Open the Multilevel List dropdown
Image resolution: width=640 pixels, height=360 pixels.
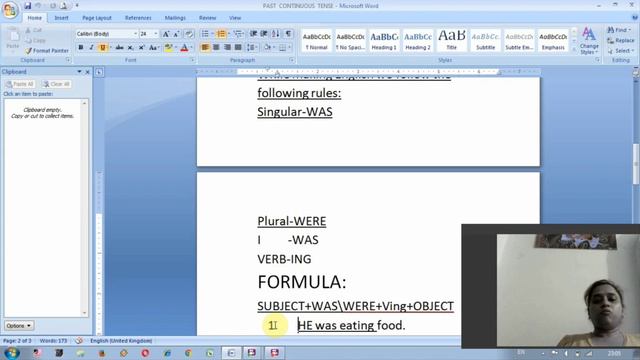[x=238, y=34]
